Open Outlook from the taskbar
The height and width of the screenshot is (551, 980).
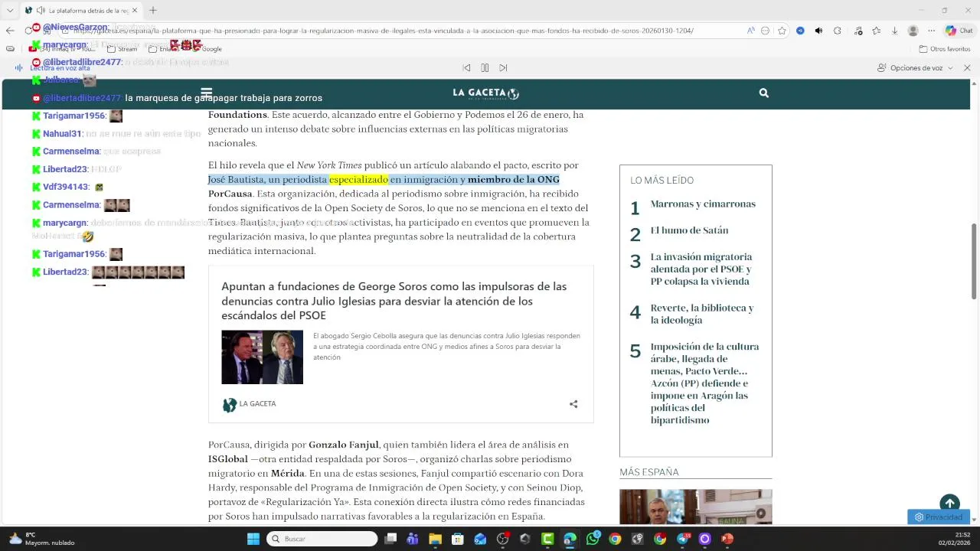480,539
